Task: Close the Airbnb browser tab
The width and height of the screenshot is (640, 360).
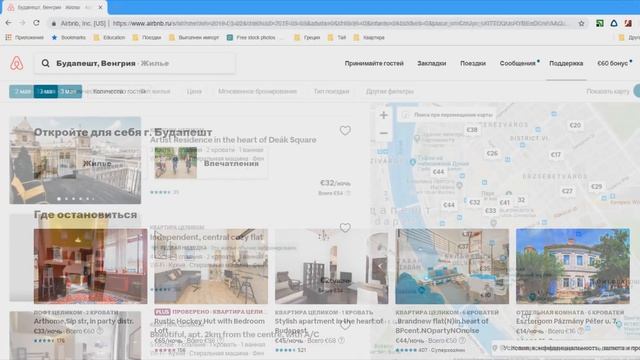Action: [x=100, y=7]
